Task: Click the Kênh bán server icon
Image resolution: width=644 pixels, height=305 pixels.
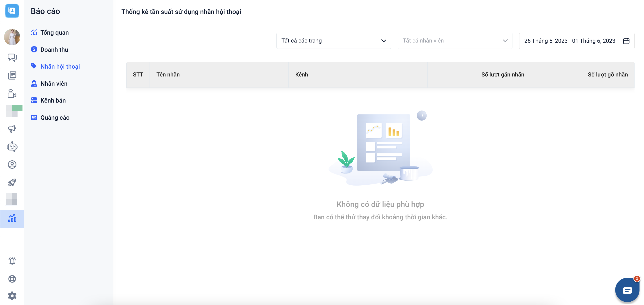Action: click(34, 100)
